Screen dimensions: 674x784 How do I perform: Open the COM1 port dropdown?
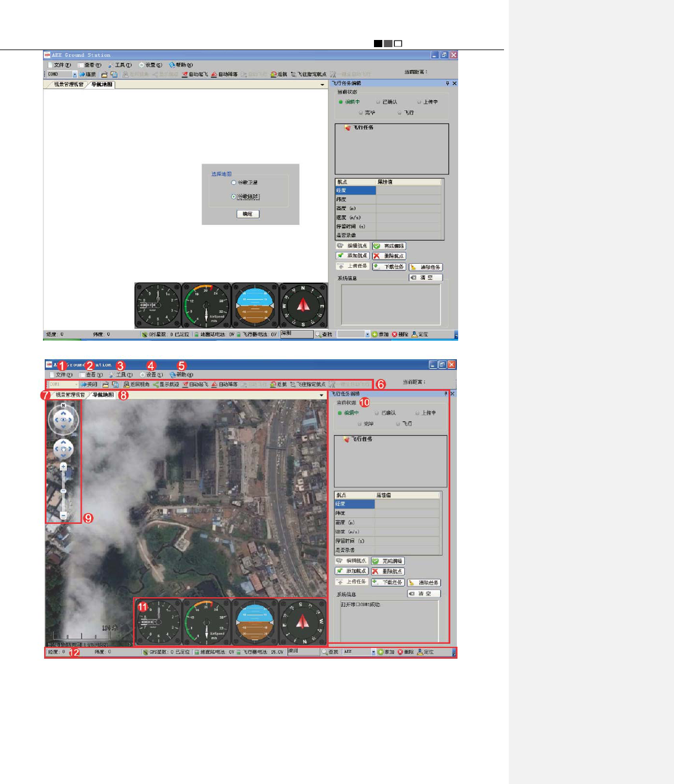click(x=76, y=385)
